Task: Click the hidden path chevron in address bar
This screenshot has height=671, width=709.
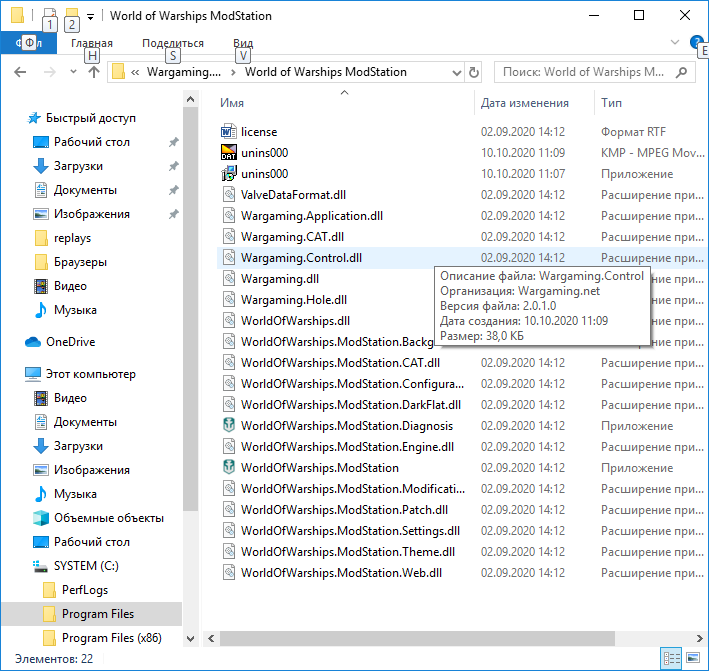Action: 135,72
